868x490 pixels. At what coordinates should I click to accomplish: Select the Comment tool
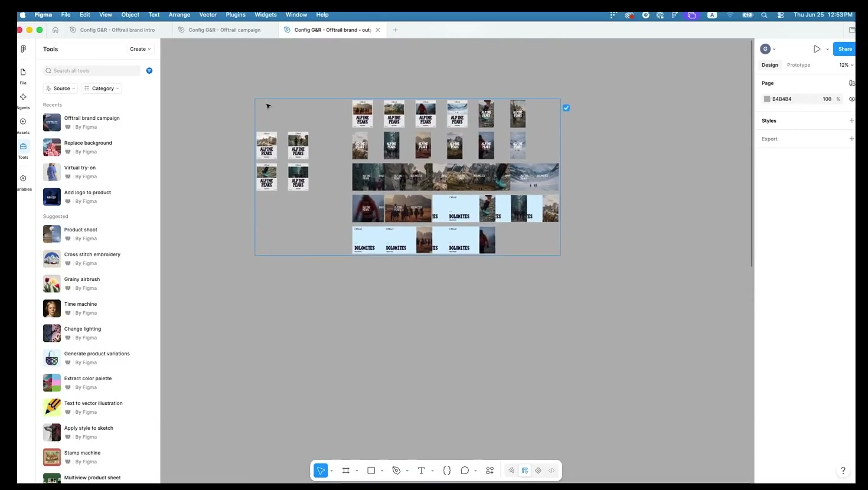pos(465,471)
